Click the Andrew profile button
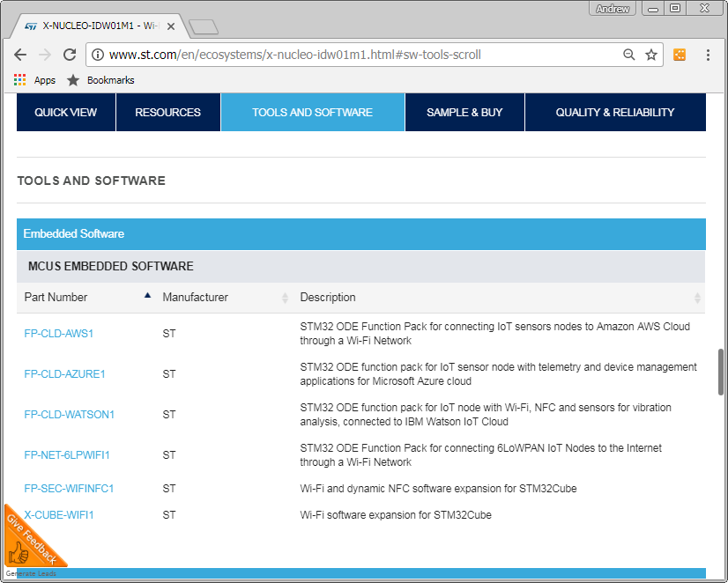The width and height of the screenshot is (728, 583). [612, 8]
